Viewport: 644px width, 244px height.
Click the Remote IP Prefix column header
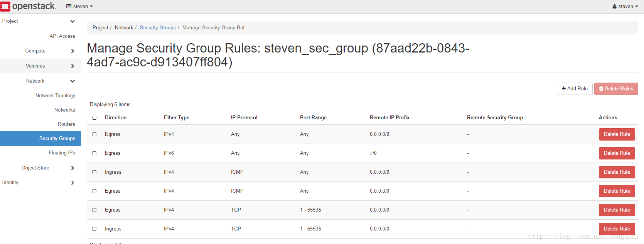[x=389, y=118]
